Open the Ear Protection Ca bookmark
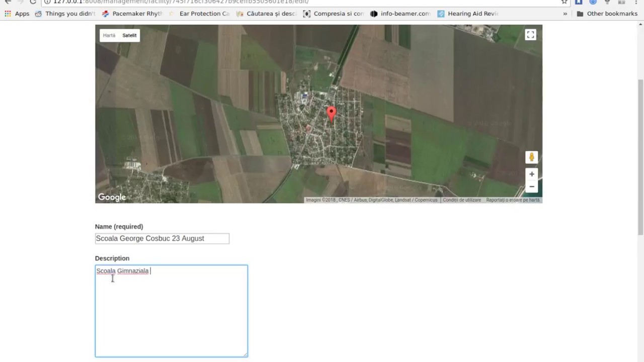 tap(199, 14)
